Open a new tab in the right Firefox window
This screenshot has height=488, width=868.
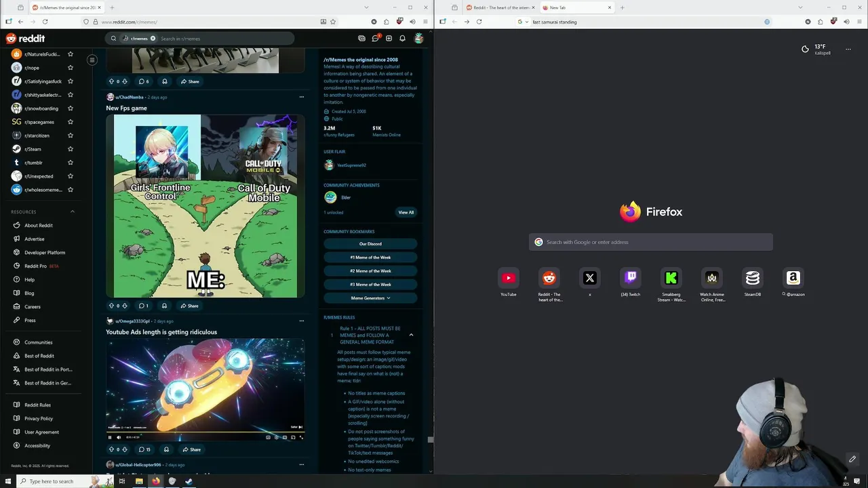622,7
